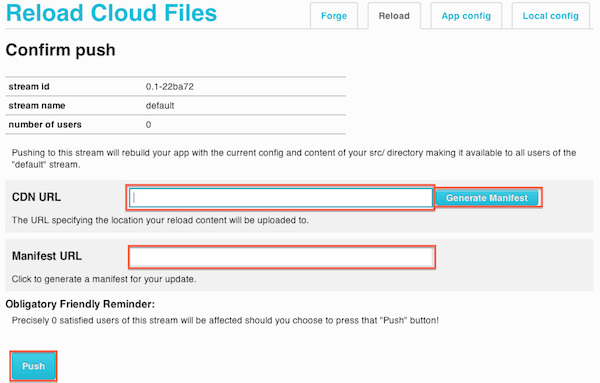Viewport: 600px width, 383px height.
Task: Select the stream id value 0.1-22ba72
Action: 170,86
